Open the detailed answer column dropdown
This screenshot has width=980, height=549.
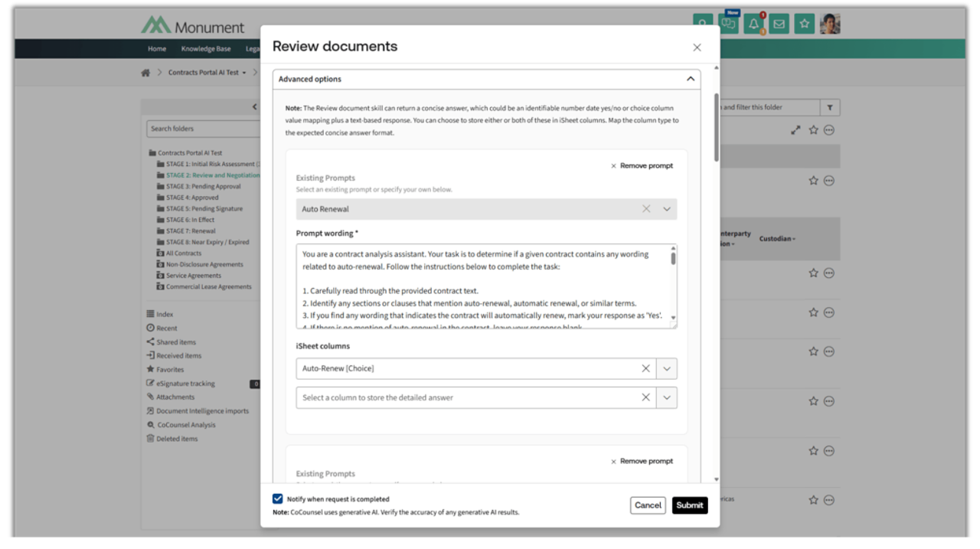pos(667,397)
